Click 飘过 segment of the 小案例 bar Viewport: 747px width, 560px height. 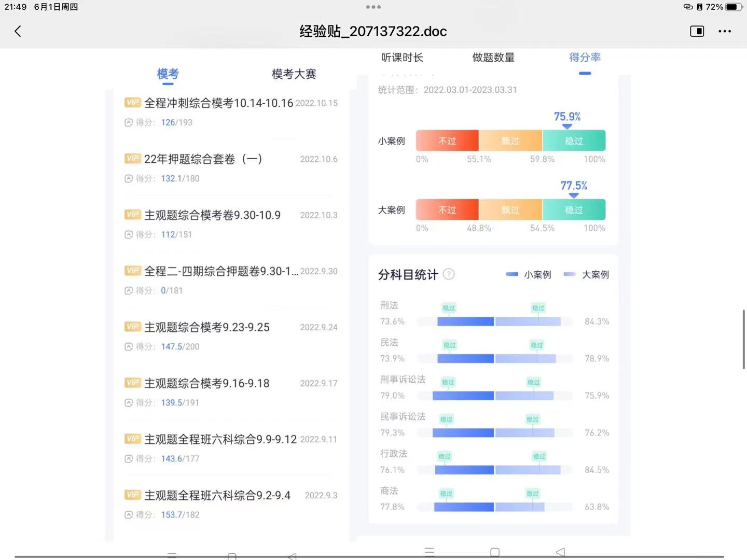pyautogui.click(x=510, y=141)
